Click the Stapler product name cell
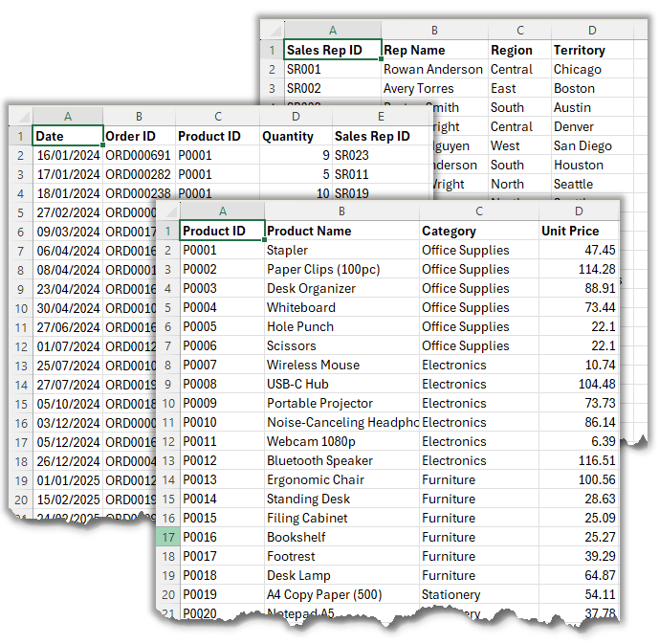The height and width of the screenshot is (644, 659). tap(342, 250)
